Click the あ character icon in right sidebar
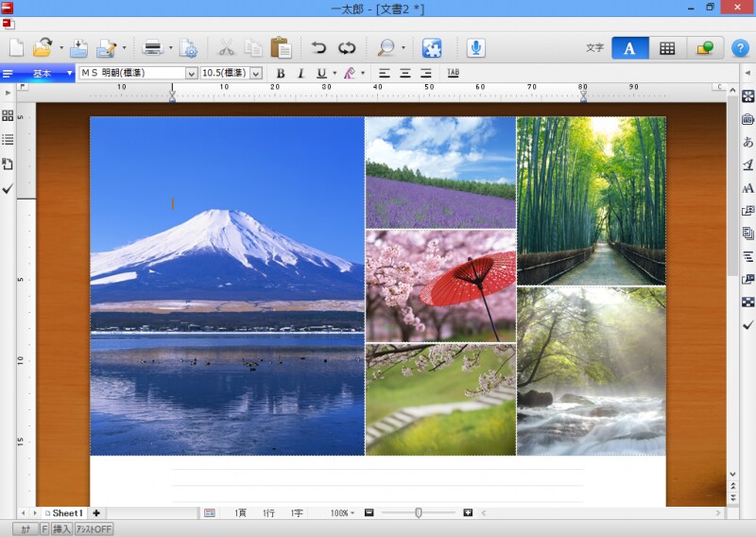 pyautogui.click(x=747, y=142)
